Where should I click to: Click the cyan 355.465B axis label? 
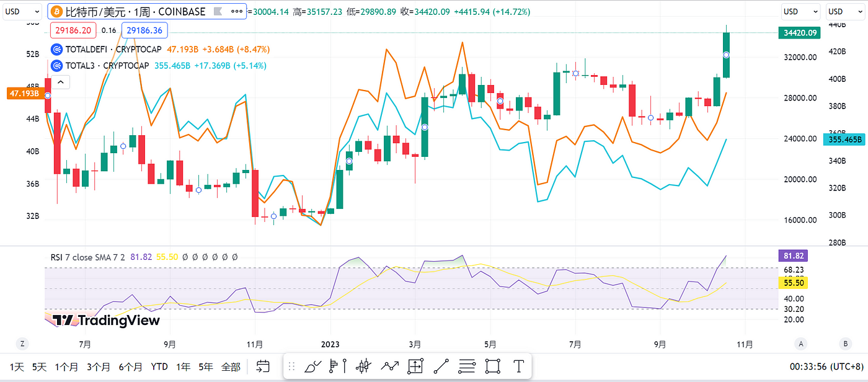pos(844,140)
